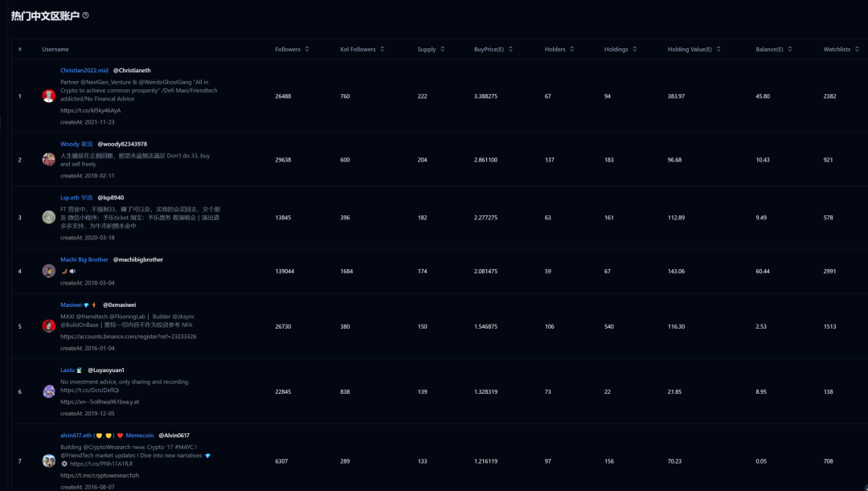The image size is (868, 491).
Task: Click the help icon beside 热门中文区账户
Action: [x=86, y=15]
